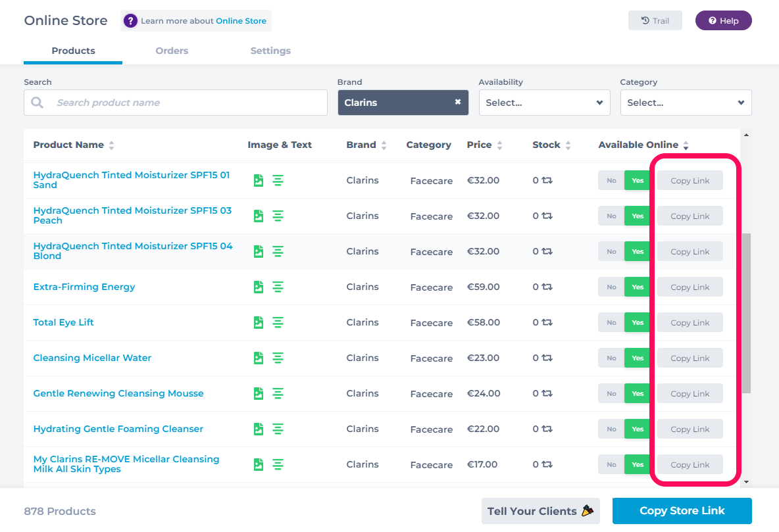Open text icon for Extra-Firming Energy

pos(278,287)
